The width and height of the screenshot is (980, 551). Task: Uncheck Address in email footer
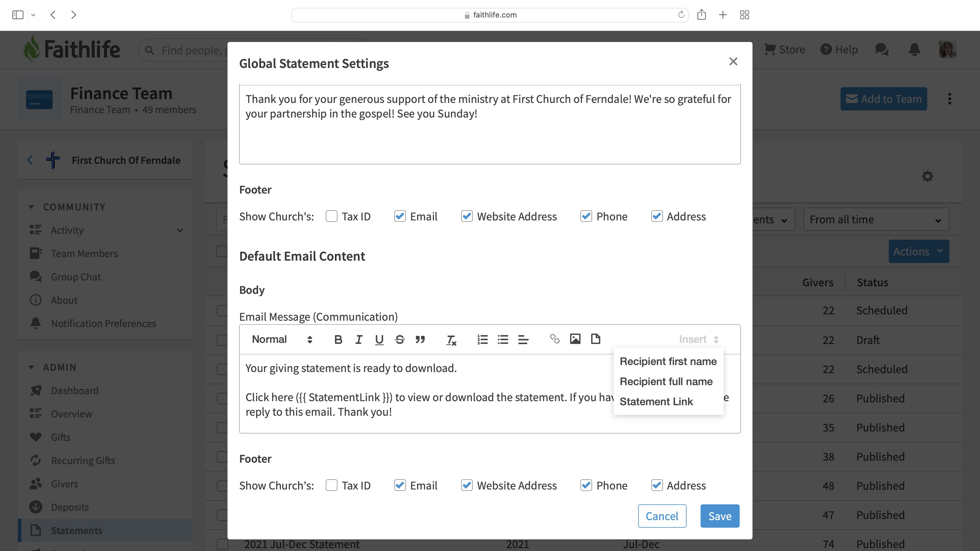coord(657,485)
